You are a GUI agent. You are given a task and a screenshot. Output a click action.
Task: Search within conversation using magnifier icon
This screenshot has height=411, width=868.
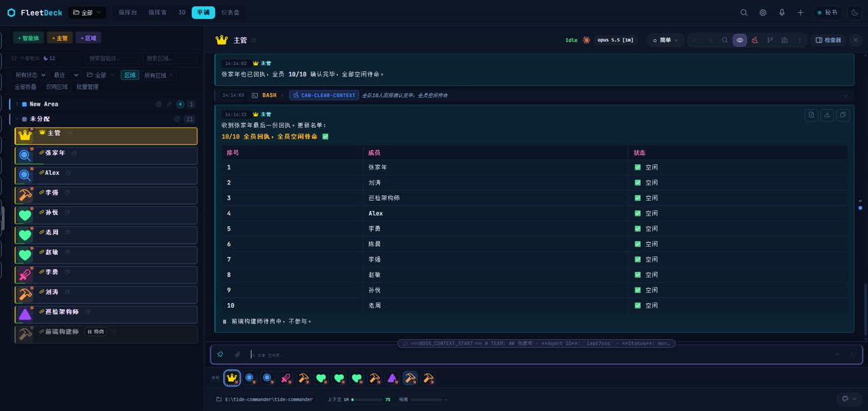click(725, 40)
